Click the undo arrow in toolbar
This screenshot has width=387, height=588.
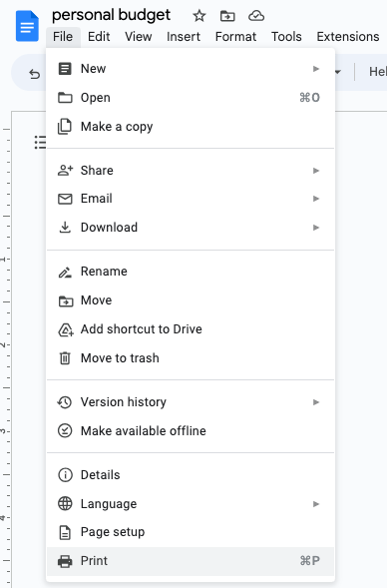[35, 74]
